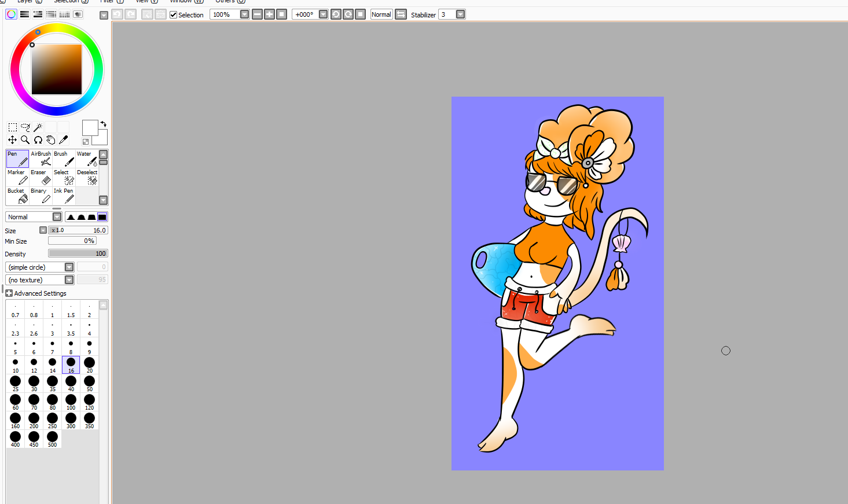Open the (simple circle) brush shape dropdown
Screen dimensions: 848x504
(x=39, y=267)
